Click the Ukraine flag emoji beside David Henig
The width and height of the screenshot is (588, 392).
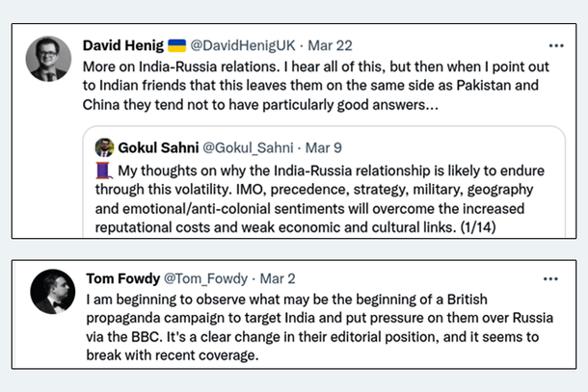click(x=177, y=45)
